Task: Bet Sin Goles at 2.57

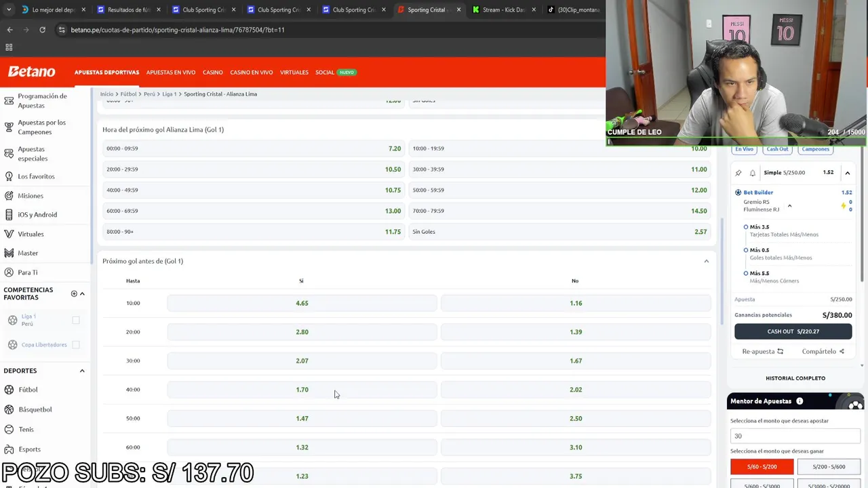Action: point(559,232)
